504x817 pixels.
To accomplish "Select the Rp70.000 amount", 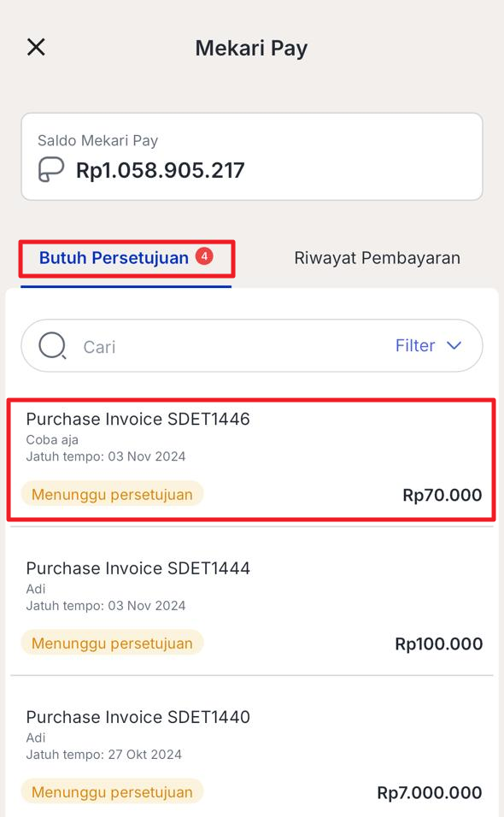I will point(442,495).
